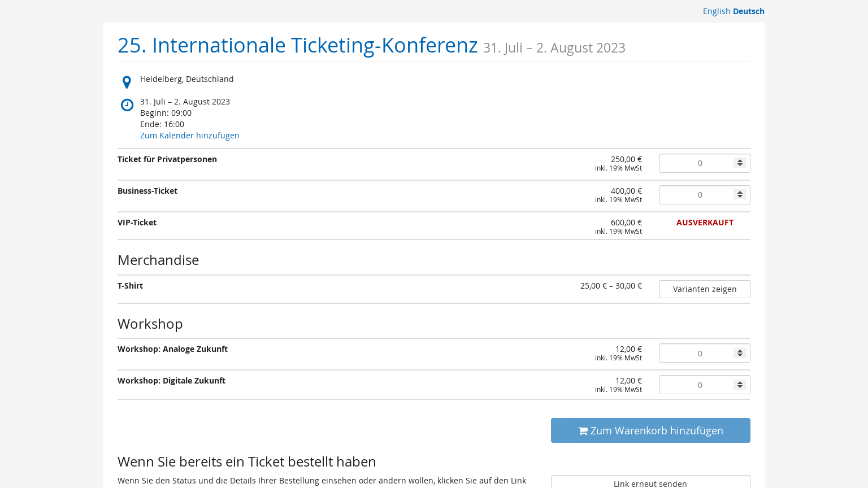This screenshot has height=488, width=868.
Task: Click the T-Shirt product name
Action: pyautogui.click(x=130, y=286)
